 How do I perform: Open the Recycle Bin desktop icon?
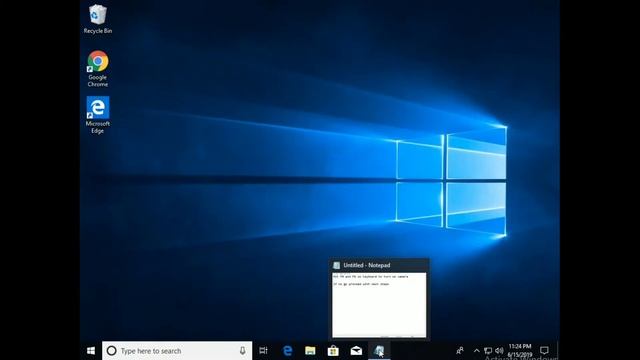coord(98,19)
